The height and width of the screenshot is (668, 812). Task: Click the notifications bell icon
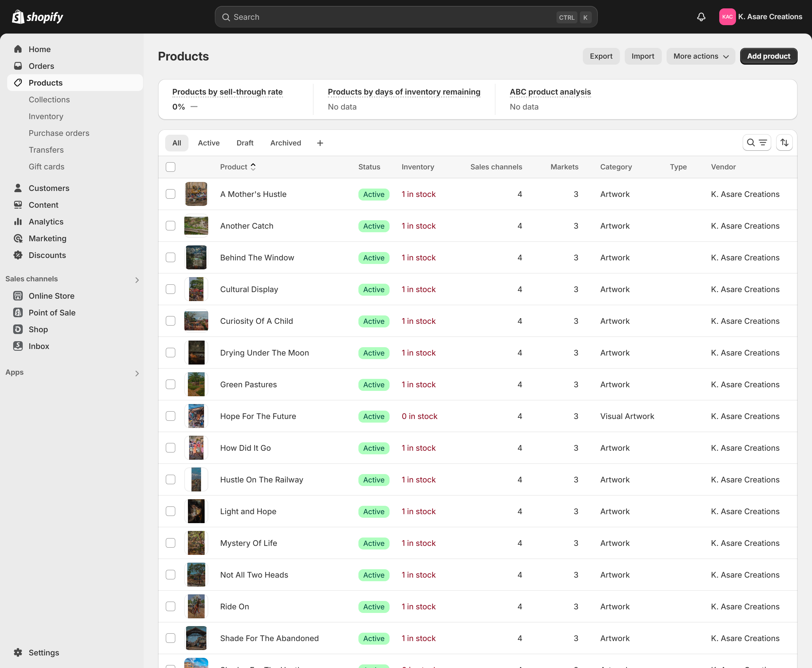[x=701, y=17]
